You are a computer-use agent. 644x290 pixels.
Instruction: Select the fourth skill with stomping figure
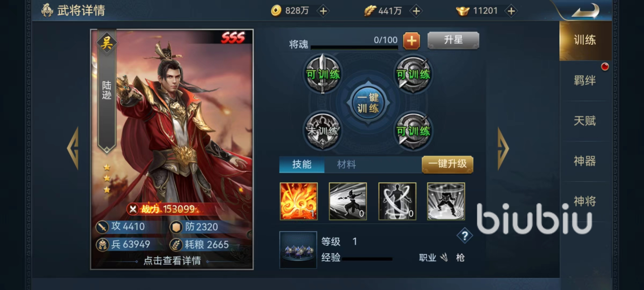point(446,201)
